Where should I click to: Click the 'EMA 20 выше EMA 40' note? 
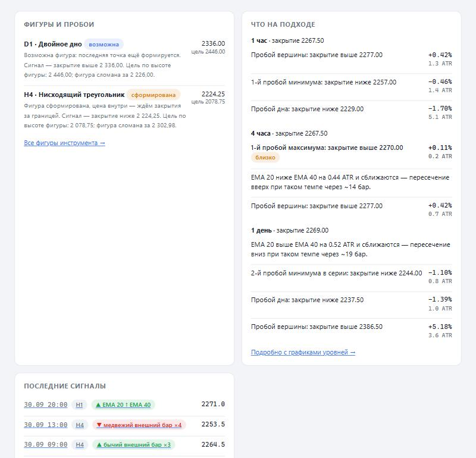pyautogui.click(x=350, y=249)
